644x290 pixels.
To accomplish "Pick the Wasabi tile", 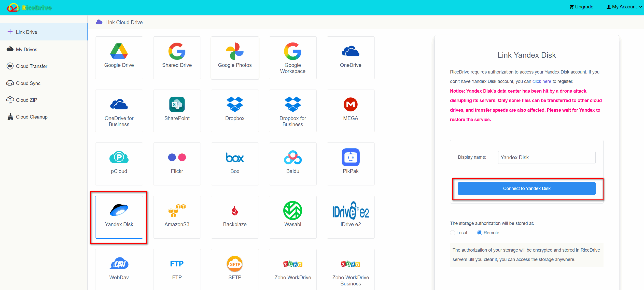I will (293, 217).
